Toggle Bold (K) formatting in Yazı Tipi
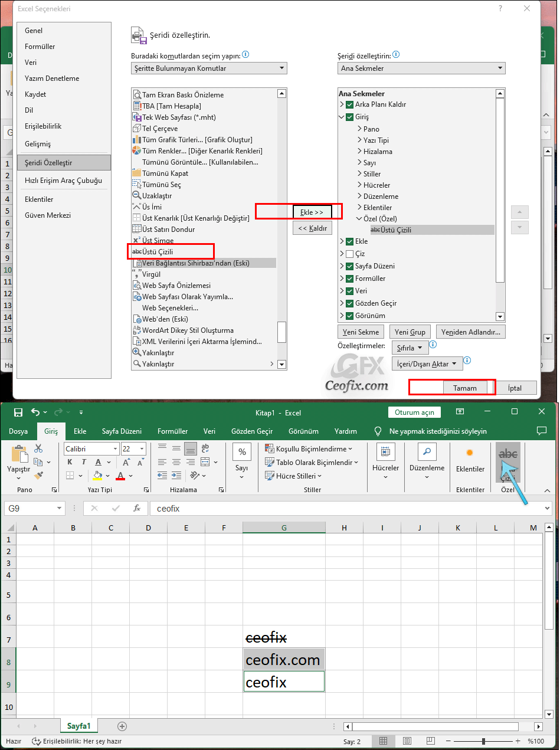The height and width of the screenshot is (750, 560). point(70,462)
